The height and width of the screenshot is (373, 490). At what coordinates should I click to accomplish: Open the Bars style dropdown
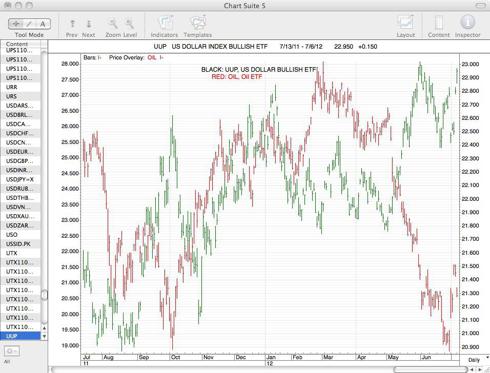click(92, 58)
